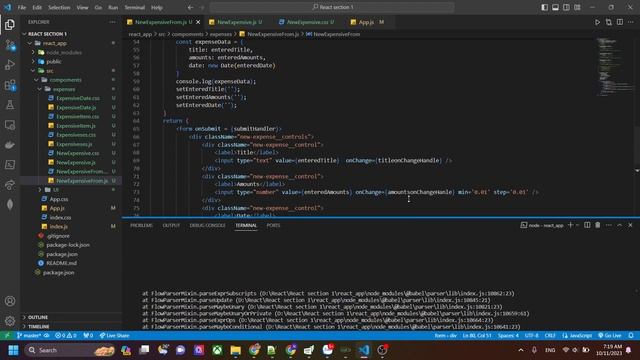This screenshot has width=640, height=360.
Task: Open package-lock.json in the explorer
Action: [x=68, y=245]
